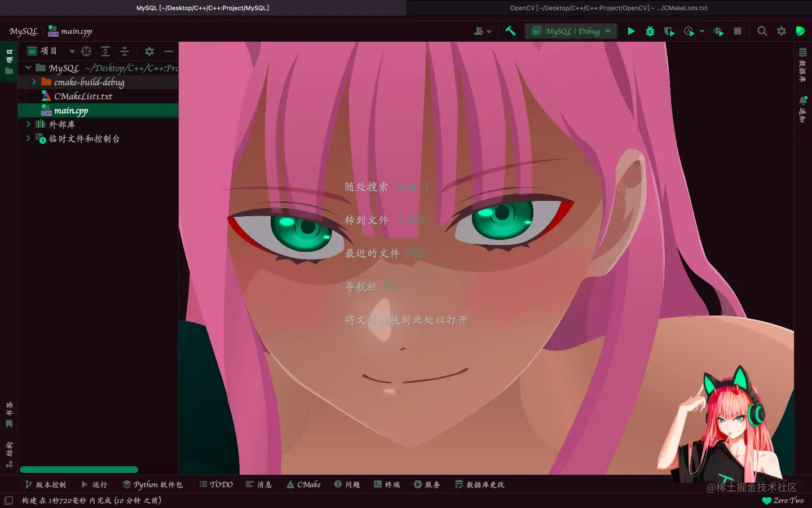
Task: Open the 服务 services tool window
Action: tap(427, 484)
